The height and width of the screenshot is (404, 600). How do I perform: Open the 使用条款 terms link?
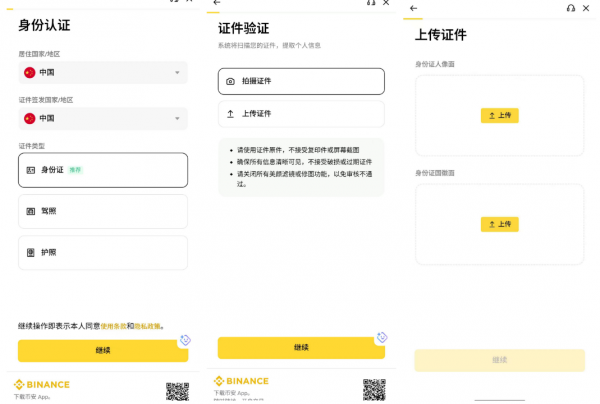(113, 326)
